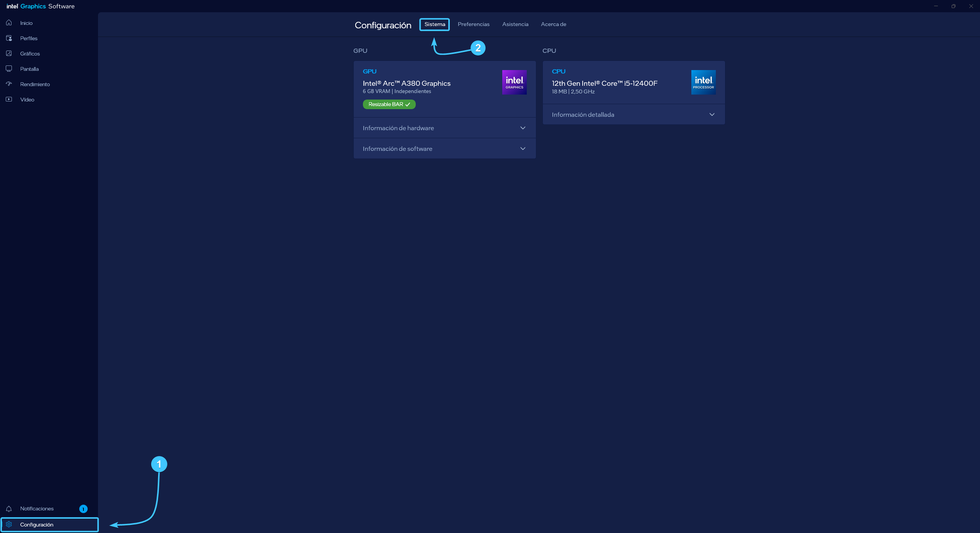Switch to the Sistema tab
Image resolution: width=980 pixels, height=533 pixels.
pyautogui.click(x=434, y=24)
